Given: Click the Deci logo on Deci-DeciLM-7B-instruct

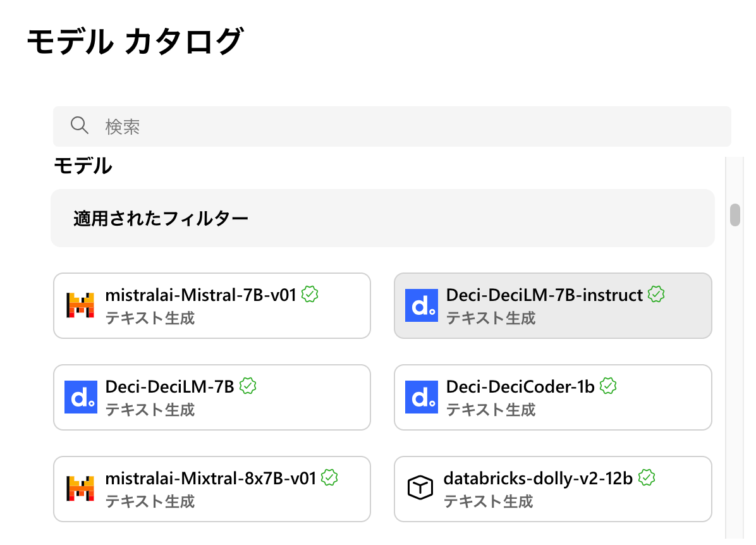Looking at the screenshot, I should click(422, 305).
